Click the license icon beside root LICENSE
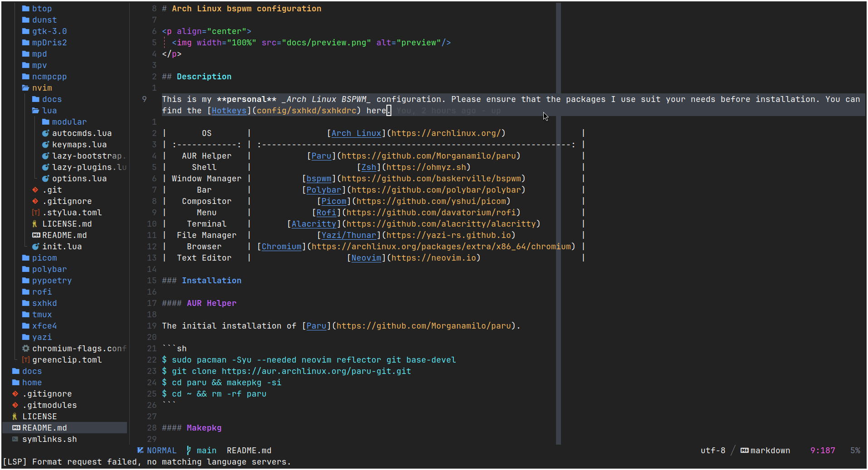Image resolution: width=868 pixels, height=470 pixels. pyautogui.click(x=15, y=417)
